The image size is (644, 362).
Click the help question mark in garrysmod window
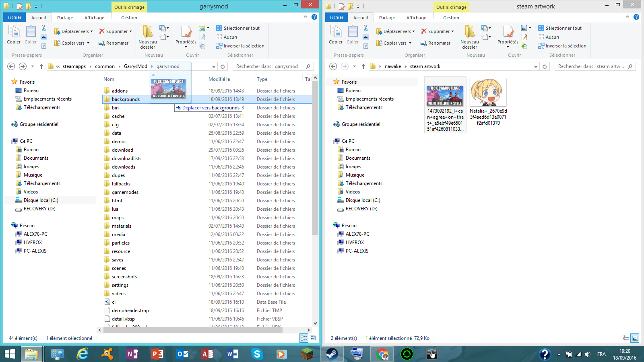[x=314, y=17]
